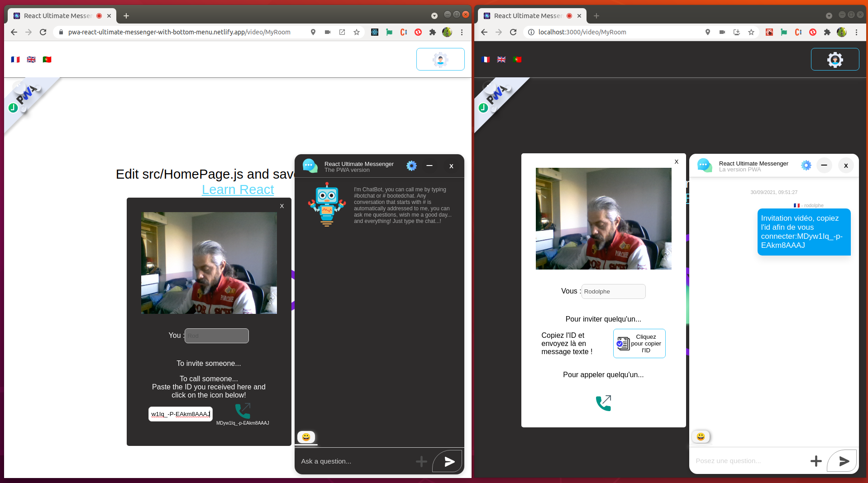Click the teal phone call icon in French video panel
The width and height of the screenshot is (868, 483).
(603, 402)
